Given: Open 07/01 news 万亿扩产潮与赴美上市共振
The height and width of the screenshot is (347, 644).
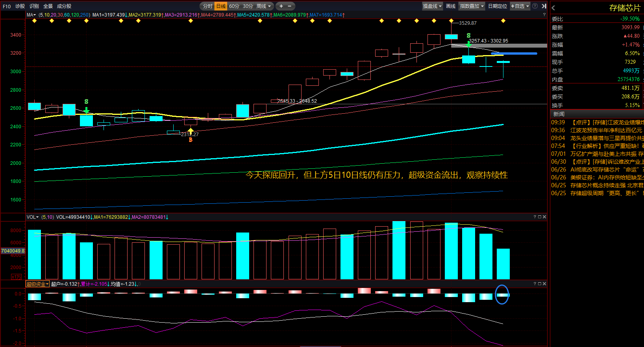Looking at the screenshot, I should (x=597, y=154).
